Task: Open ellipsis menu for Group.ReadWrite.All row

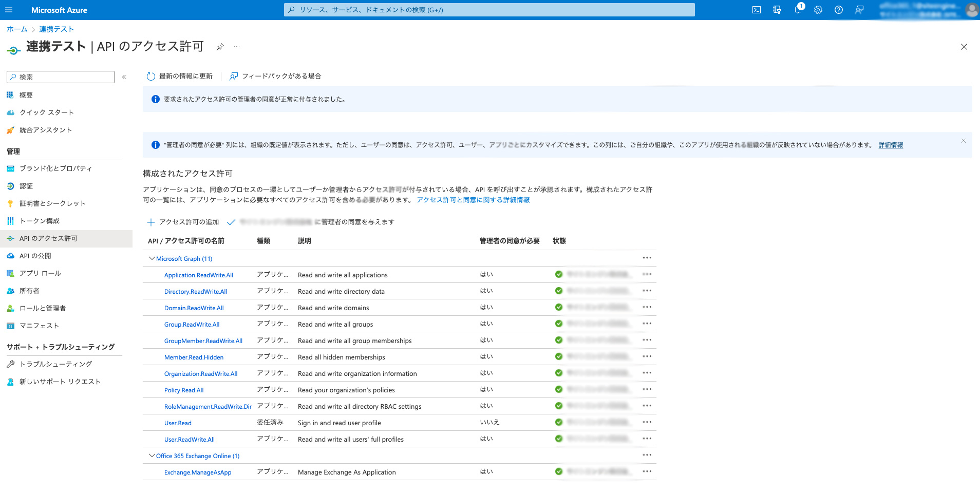Action: (647, 324)
